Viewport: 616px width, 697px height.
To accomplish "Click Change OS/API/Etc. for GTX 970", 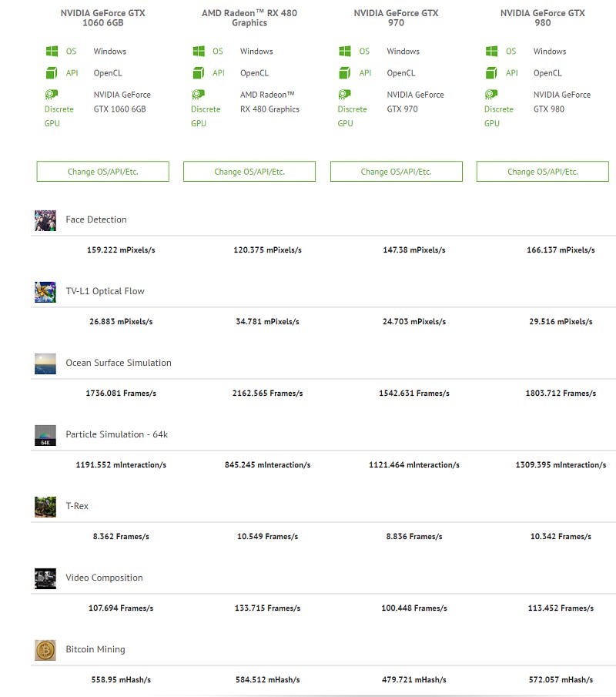I will (x=396, y=172).
